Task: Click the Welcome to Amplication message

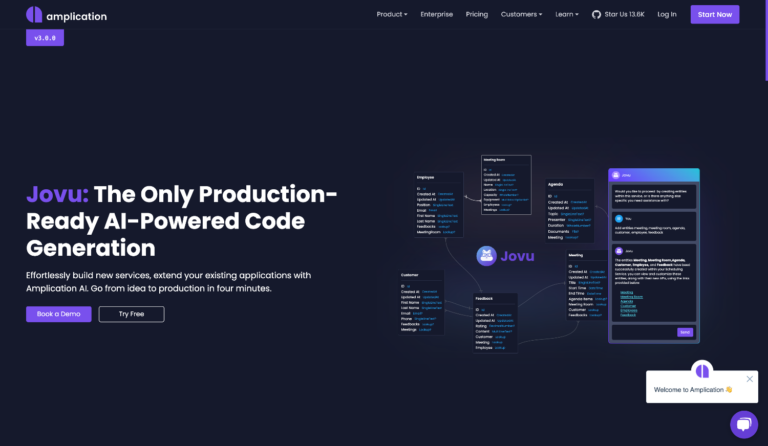Action: (693, 390)
